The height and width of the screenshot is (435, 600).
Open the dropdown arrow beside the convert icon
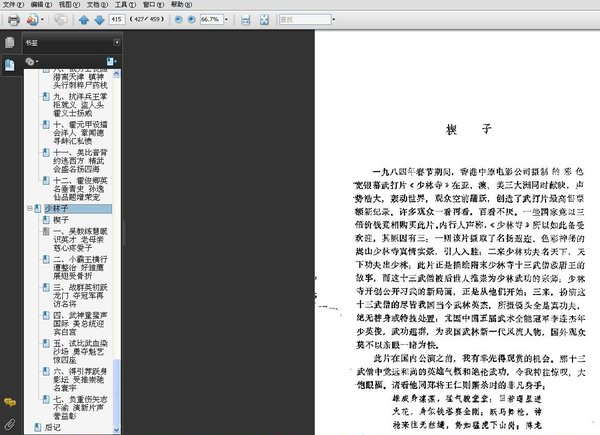[x=42, y=20]
